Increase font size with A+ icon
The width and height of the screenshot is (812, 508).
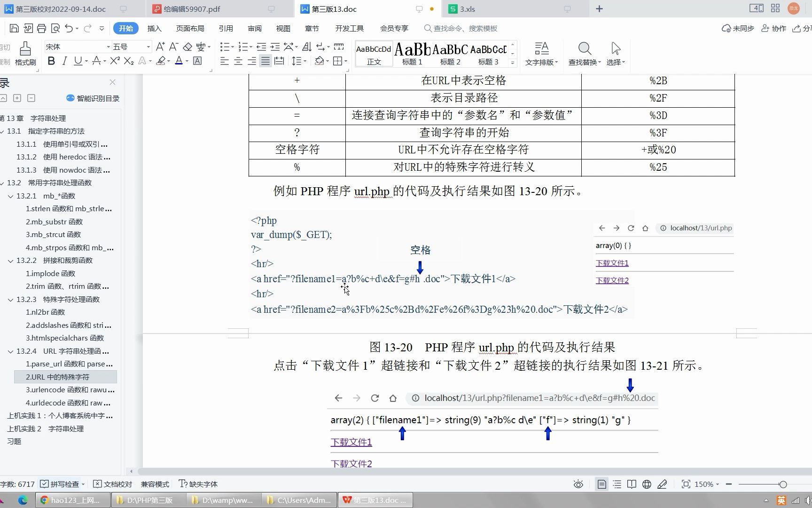click(160, 47)
